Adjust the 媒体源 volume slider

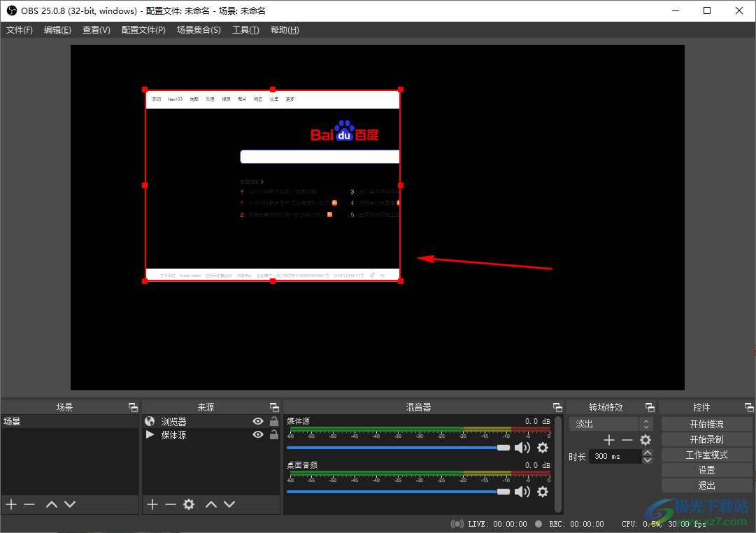pyautogui.click(x=398, y=448)
